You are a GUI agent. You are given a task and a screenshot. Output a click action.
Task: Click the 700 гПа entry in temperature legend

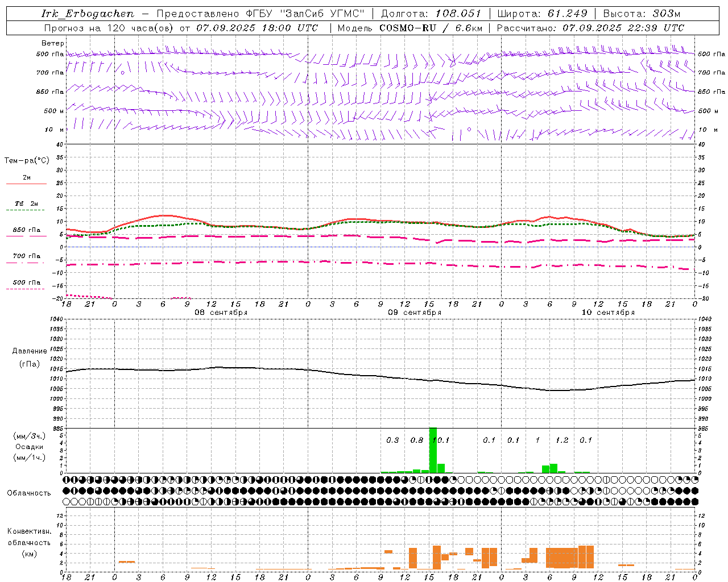click(x=27, y=256)
